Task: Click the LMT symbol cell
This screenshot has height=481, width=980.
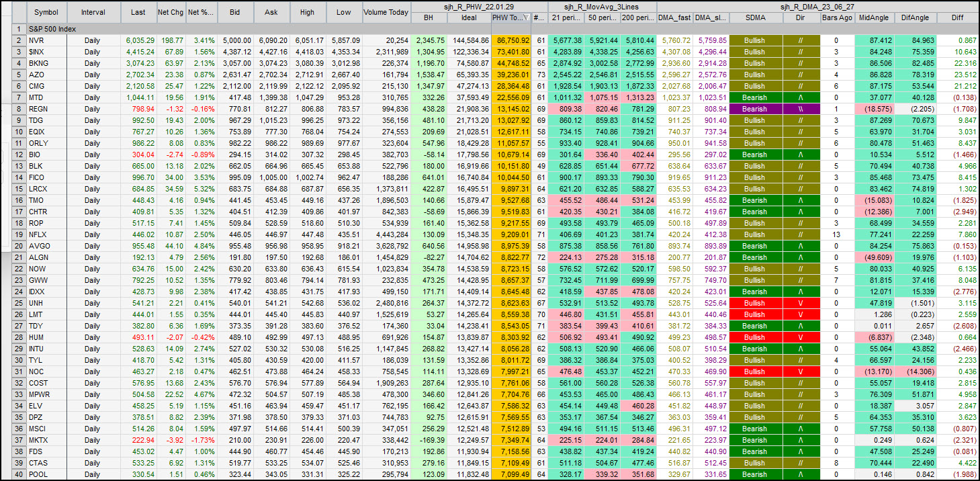Action: coord(46,314)
